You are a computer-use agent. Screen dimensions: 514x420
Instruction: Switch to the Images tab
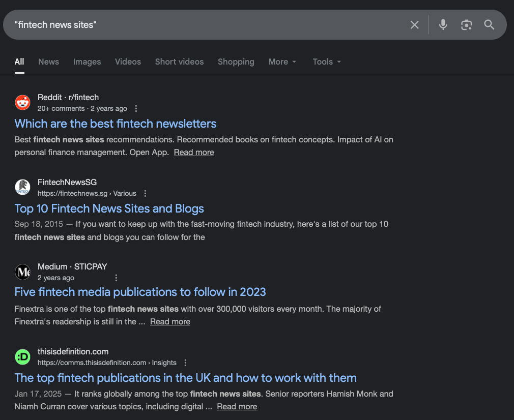click(87, 62)
